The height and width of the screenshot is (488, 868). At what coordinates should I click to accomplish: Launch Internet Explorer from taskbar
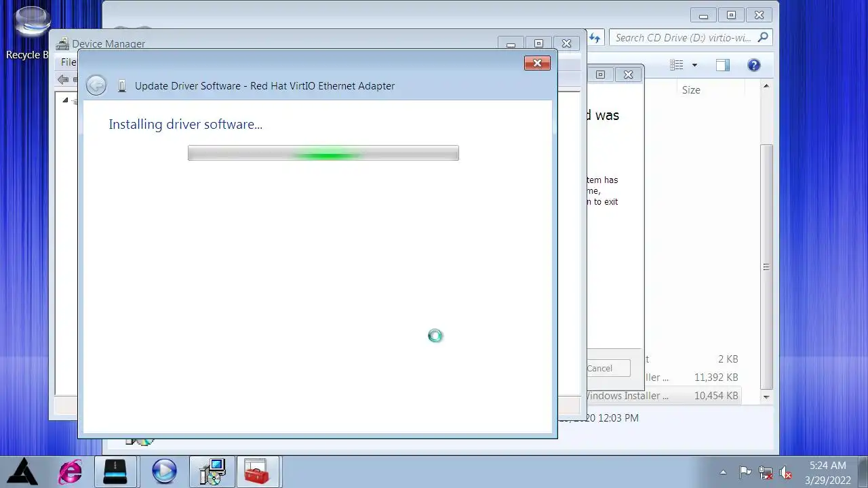[71, 472]
